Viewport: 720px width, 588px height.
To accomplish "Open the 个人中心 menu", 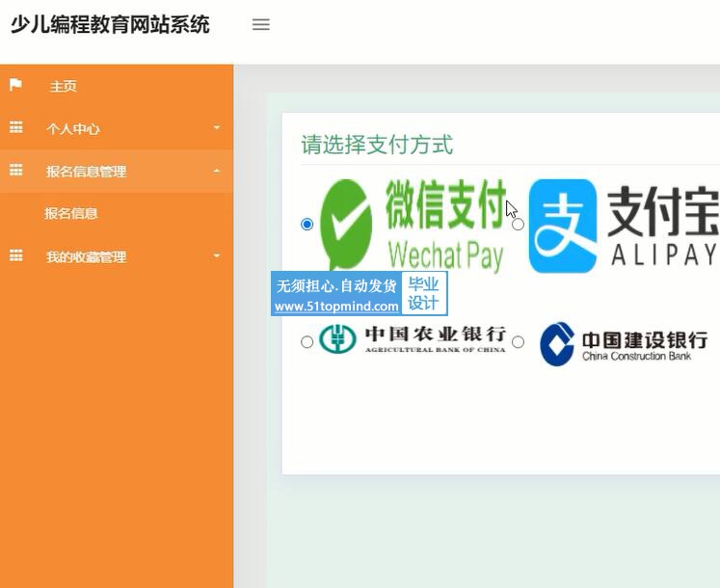I will pyautogui.click(x=117, y=128).
